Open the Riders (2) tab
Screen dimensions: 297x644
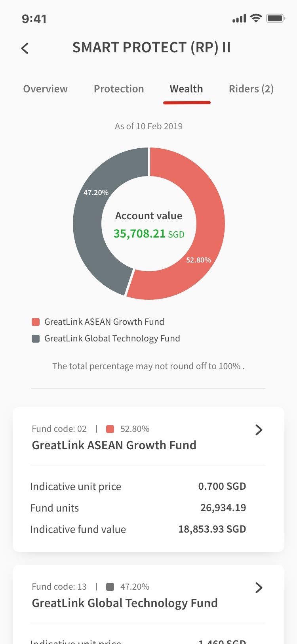coord(251,89)
